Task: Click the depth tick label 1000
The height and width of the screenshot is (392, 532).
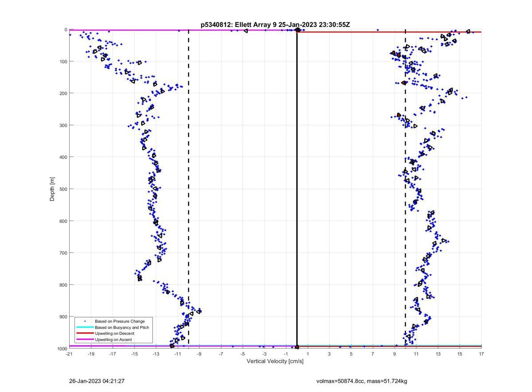Action: [62, 349]
